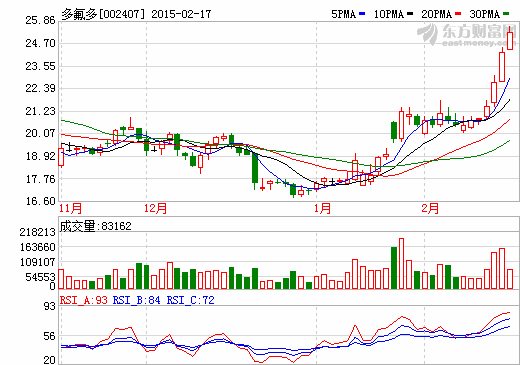Viewport: 520px width, 365px height.
Task: Click the 成交量:83162 volume label
Action: tap(96, 226)
